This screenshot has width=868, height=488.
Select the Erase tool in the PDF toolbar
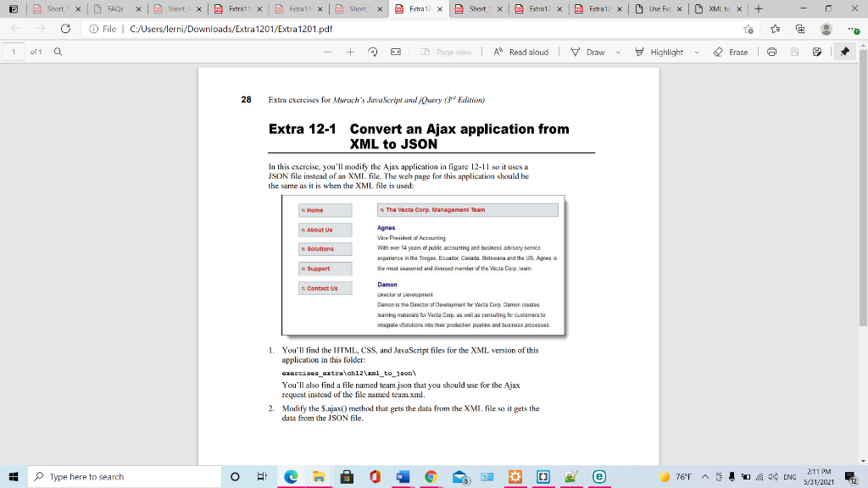(731, 52)
